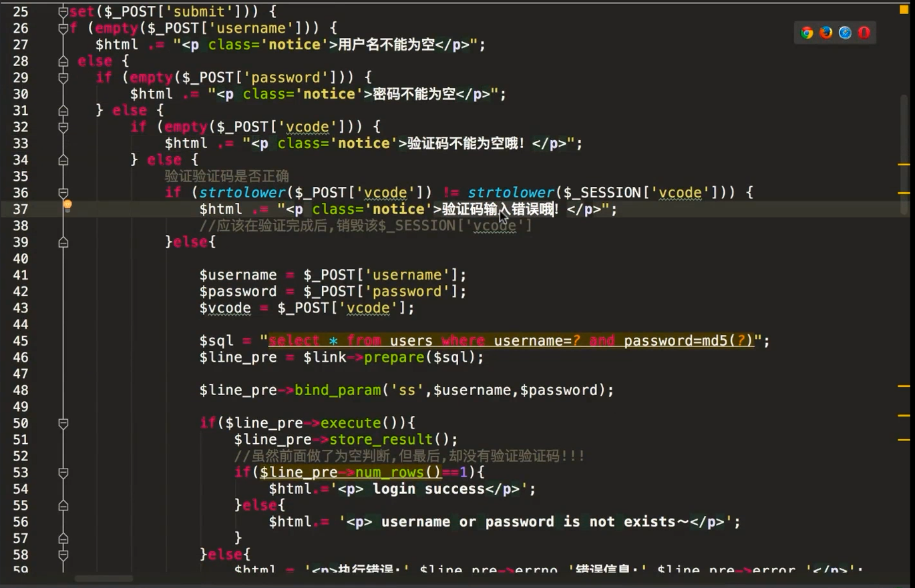Toggle the fold marker at line 34

pyautogui.click(x=63, y=160)
